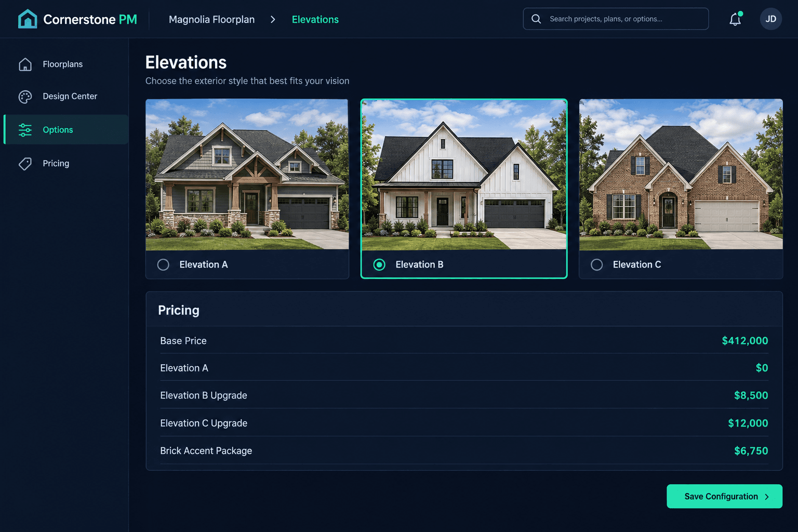
Task: Open the notifications bell
Action: point(735,19)
